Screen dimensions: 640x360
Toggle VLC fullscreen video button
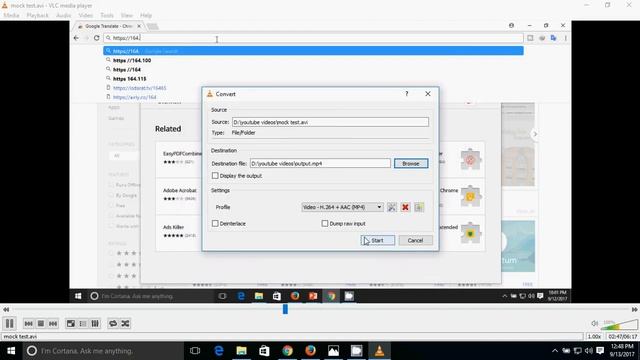point(71,323)
